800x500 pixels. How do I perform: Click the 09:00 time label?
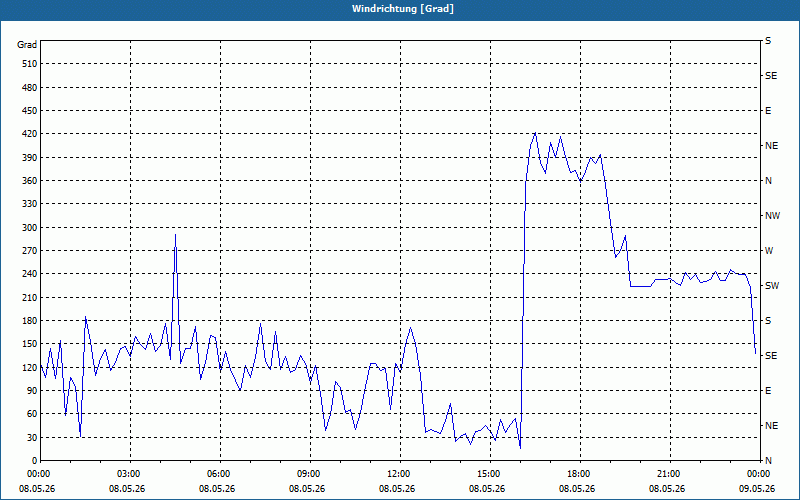coord(308,474)
